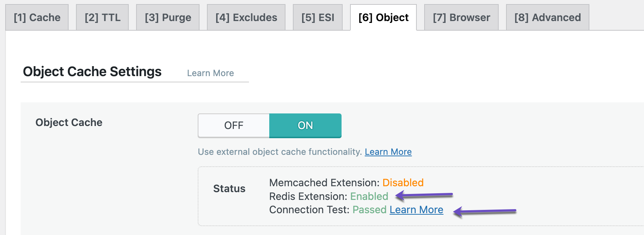Open Learn More link after external object cache description

click(388, 152)
